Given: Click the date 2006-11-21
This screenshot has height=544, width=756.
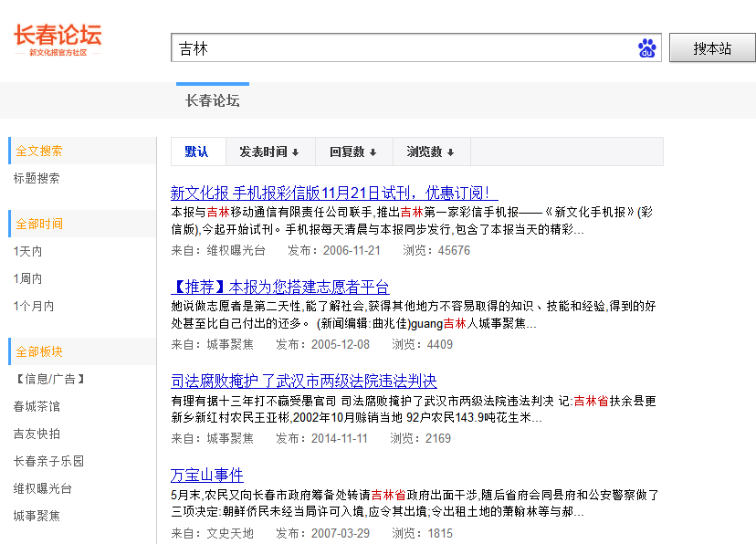Looking at the screenshot, I should click(x=352, y=251).
